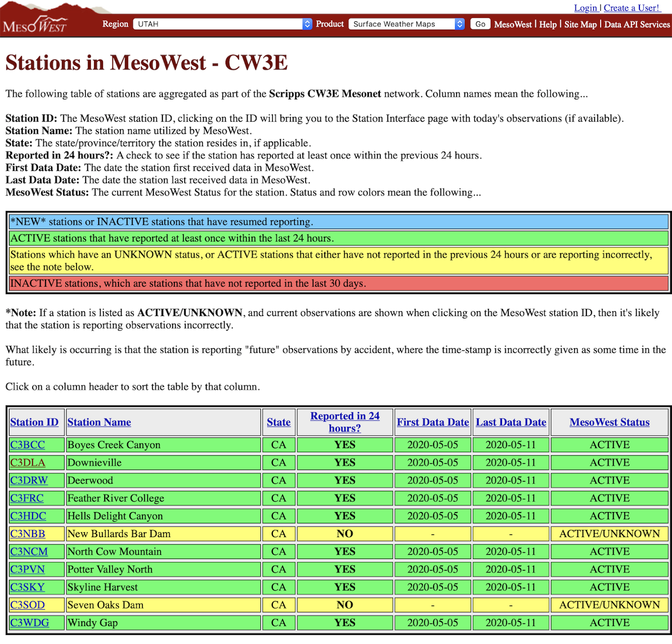Select the Downieville name cell
The width and height of the screenshot is (672, 644).
click(x=164, y=463)
